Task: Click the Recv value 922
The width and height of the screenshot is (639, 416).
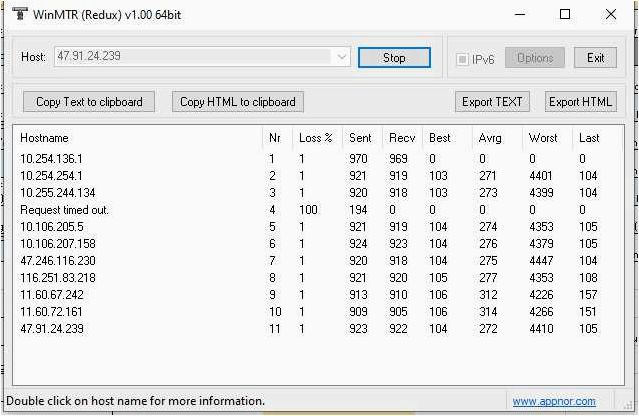Action: [398, 329]
